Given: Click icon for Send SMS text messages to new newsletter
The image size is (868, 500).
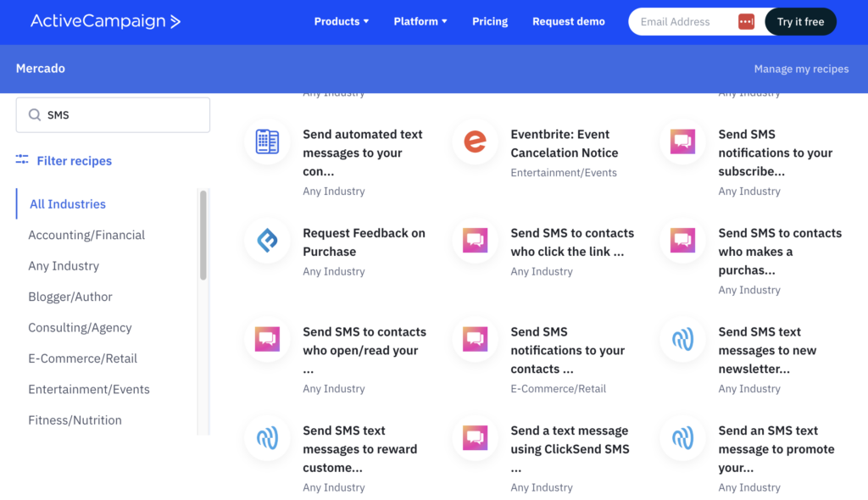Looking at the screenshot, I should coord(682,339).
